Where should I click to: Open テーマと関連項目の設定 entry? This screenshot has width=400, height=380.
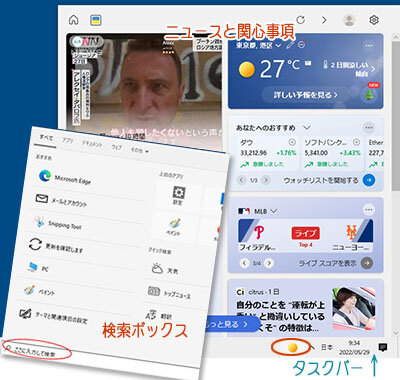click(53, 316)
